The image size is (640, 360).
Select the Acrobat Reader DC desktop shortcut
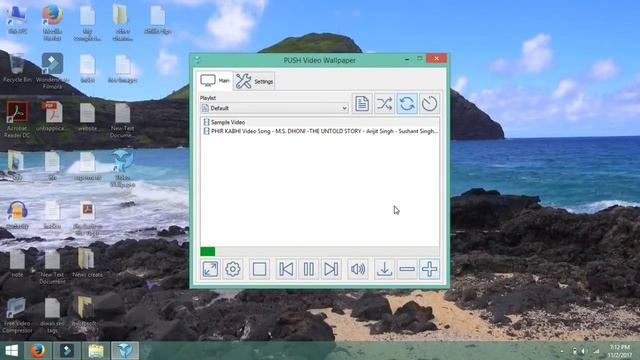tap(17, 120)
